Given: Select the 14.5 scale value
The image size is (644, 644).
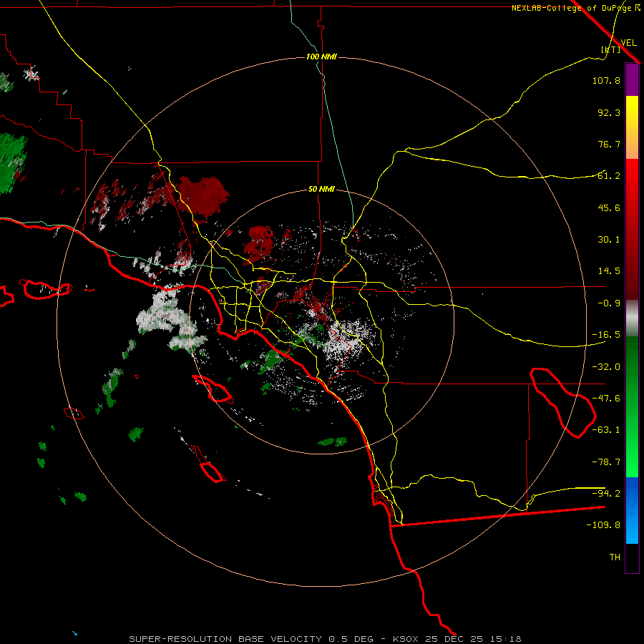Looking at the screenshot, I should (x=609, y=271).
